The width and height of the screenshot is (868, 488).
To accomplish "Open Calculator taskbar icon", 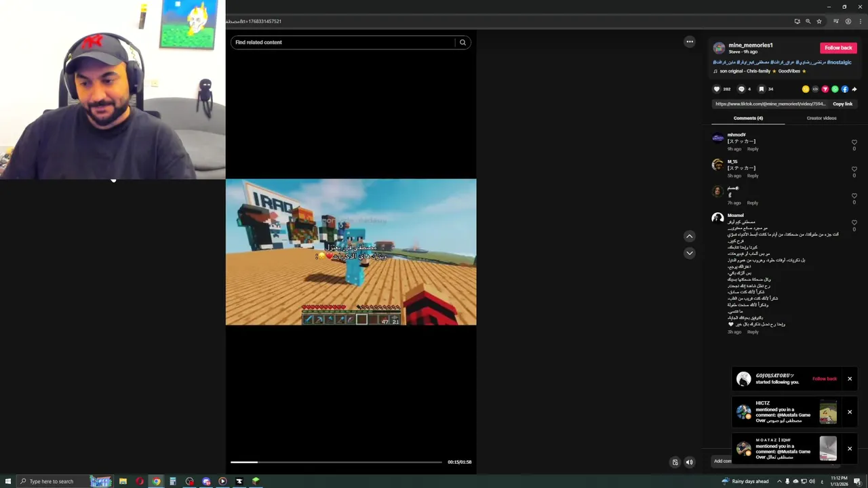I will (x=173, y=481).
